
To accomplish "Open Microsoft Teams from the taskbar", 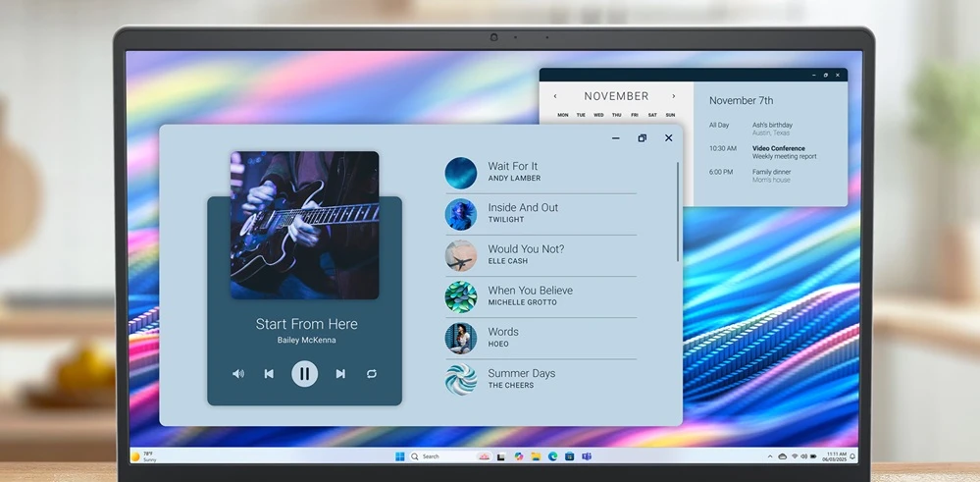I will pos(587,456).
